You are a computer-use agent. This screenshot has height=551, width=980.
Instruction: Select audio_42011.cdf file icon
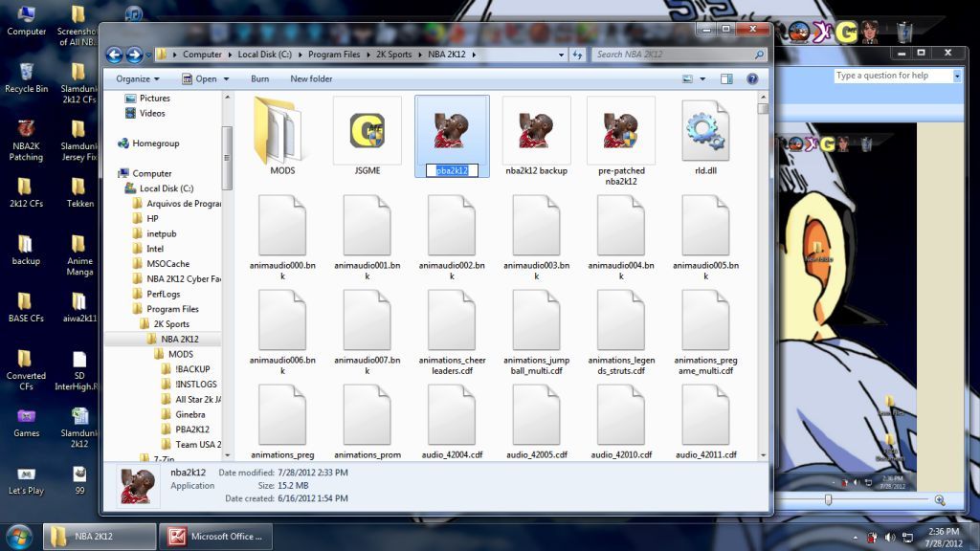(705, 415)
